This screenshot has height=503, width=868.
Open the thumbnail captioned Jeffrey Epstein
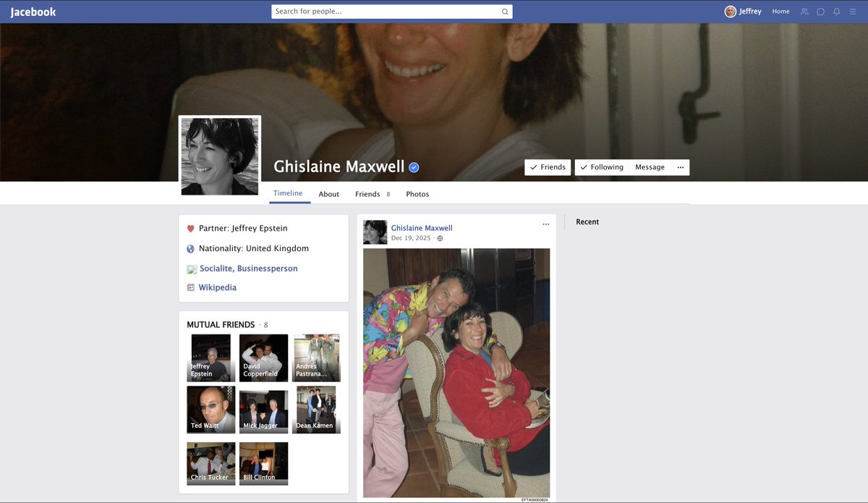(210, 358)
